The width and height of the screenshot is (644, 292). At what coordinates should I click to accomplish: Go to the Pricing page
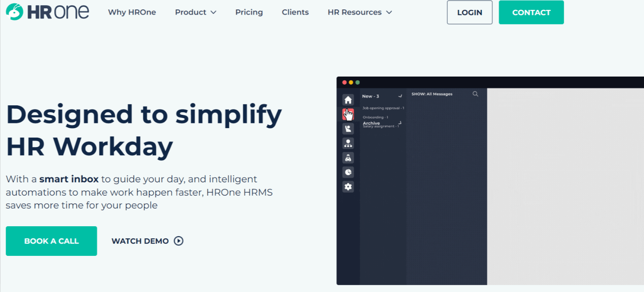(249, 12)
